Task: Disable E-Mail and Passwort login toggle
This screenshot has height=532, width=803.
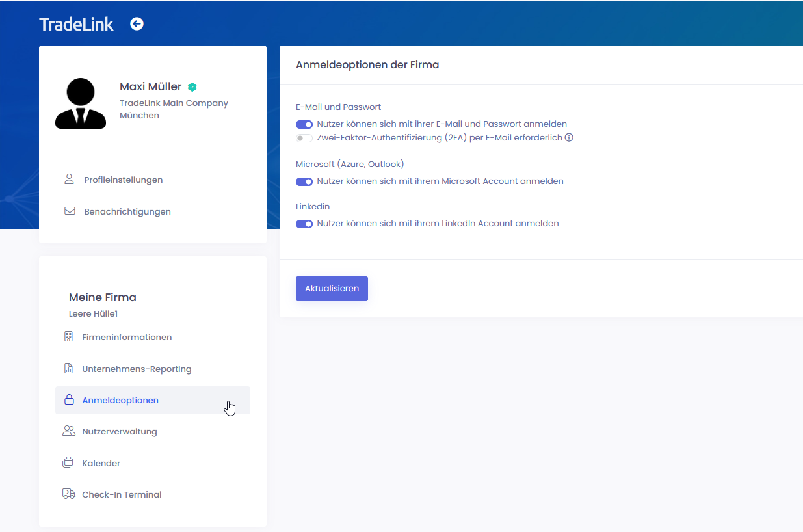Action: [304, 124]
